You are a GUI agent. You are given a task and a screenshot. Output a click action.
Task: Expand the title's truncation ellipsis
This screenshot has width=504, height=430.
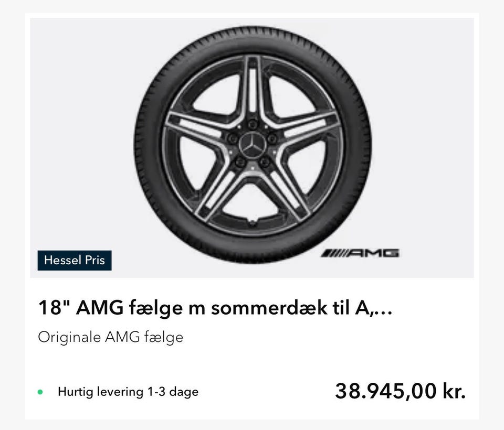[385, 309]
